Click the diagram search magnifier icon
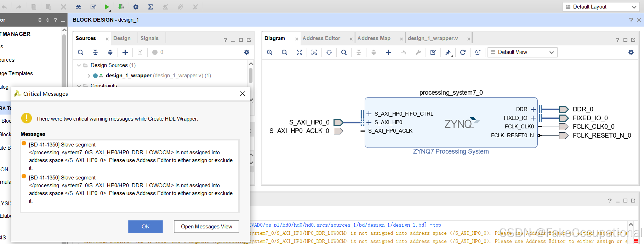This screenshot has width=644, height=244. tap(344, 52)
